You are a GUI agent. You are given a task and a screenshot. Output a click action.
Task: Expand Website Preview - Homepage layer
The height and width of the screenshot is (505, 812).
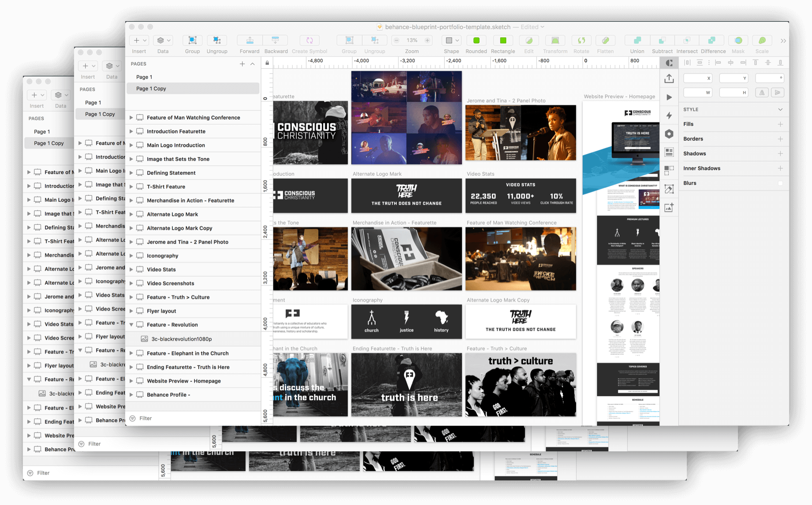tap(131, 381)
